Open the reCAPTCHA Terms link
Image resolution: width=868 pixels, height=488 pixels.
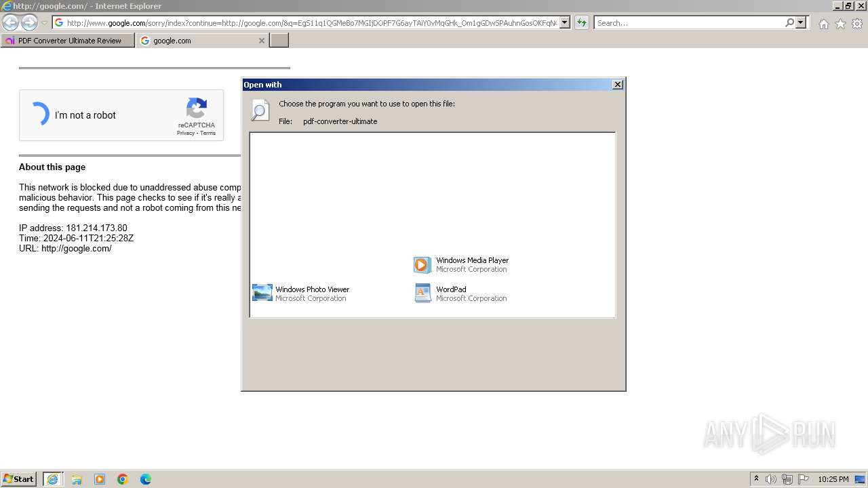click(x=208, y=133)
